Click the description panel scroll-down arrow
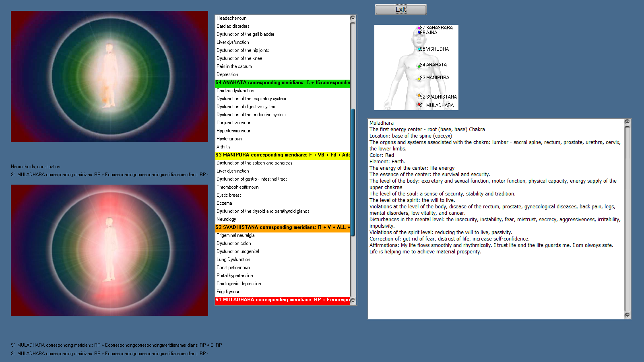The width and height of the screenshot is (644, 362). pos(627,316)
